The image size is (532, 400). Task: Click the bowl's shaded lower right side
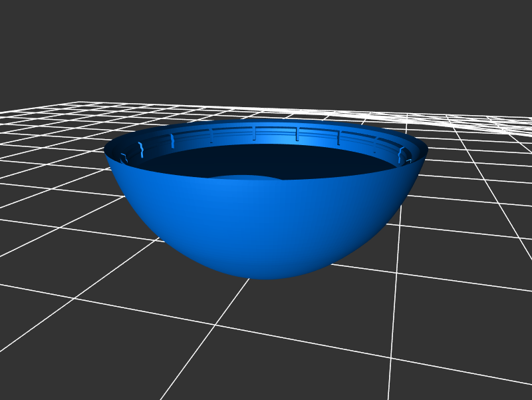[x=359, y=233]
